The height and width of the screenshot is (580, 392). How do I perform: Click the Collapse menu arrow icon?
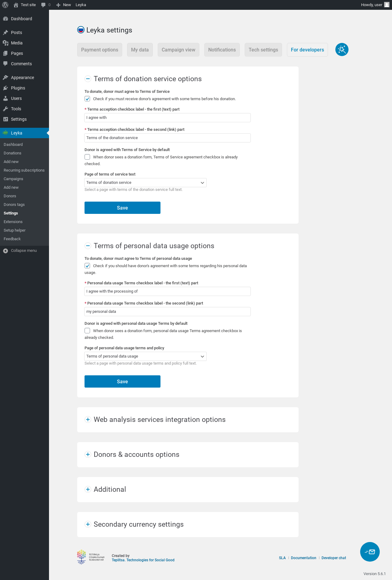[x=6, y=251]
